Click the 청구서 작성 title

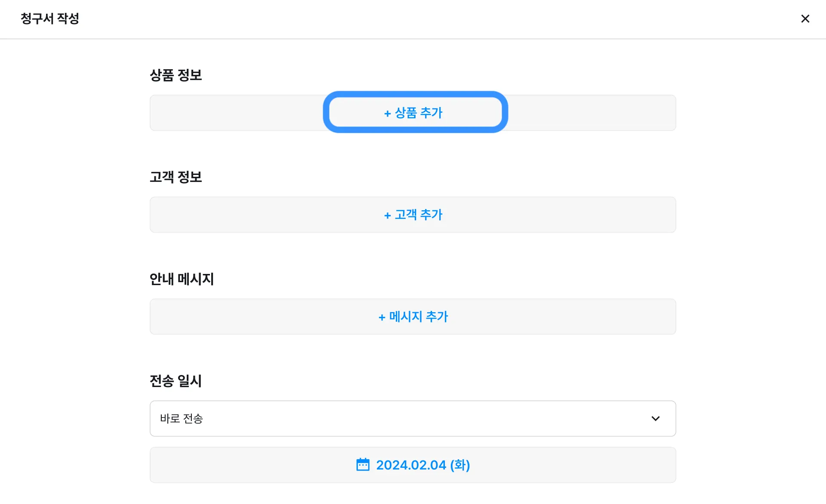49,18
